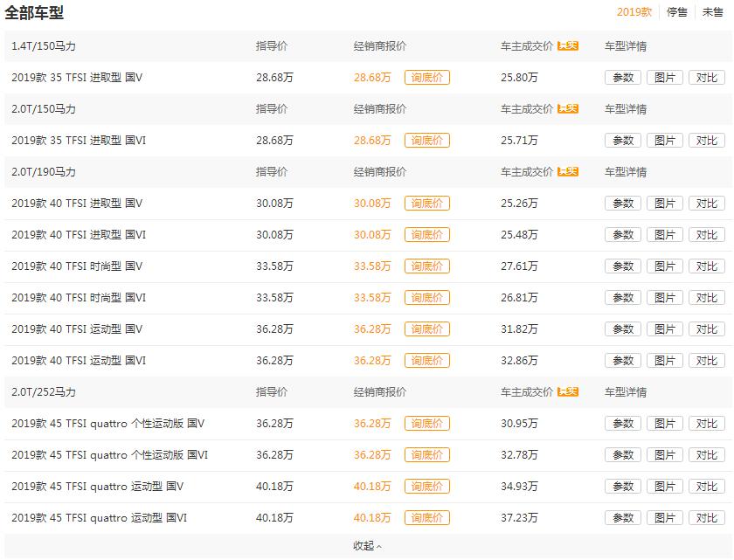Click the orange badge icon beside 1.4T/150马力 车主成交价
The width and height of the screenshot is (734, 560).
pyautogui.click(x=567, y=45)
